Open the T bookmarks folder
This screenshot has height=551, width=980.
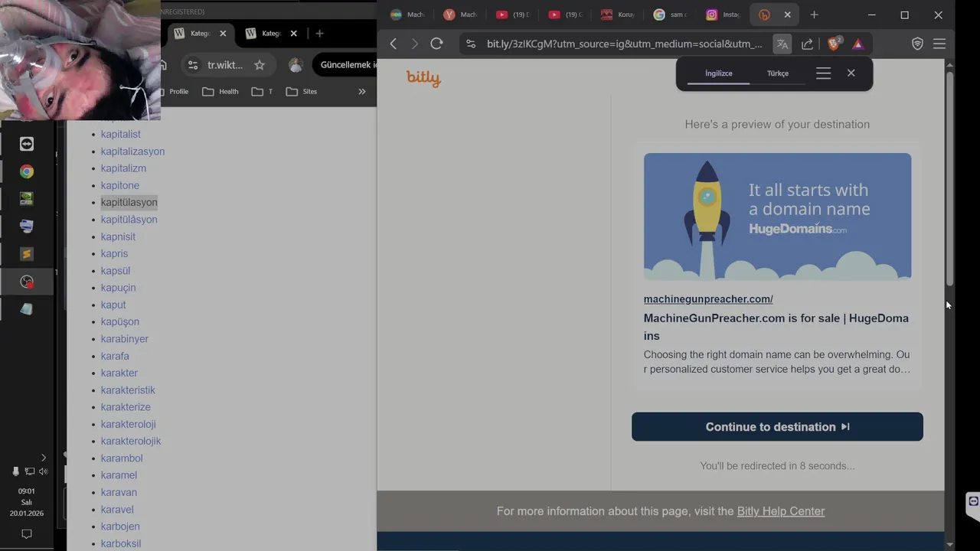tap(263, 91)
